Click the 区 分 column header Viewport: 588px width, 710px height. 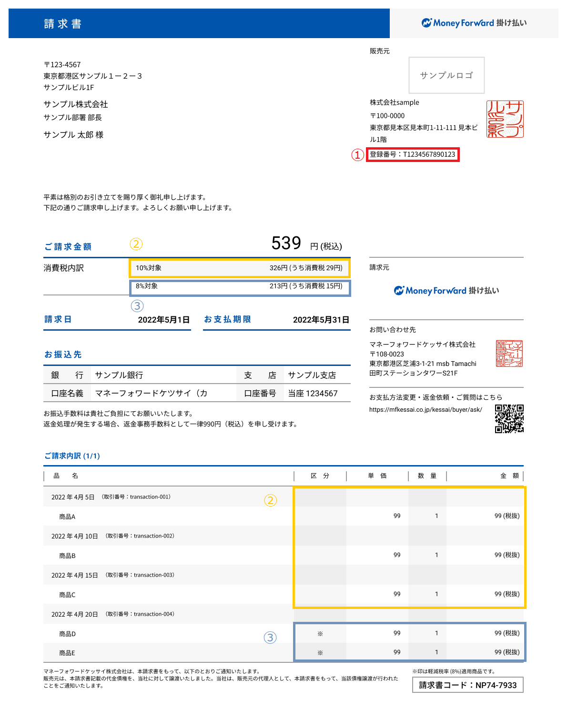pos(320,476)
